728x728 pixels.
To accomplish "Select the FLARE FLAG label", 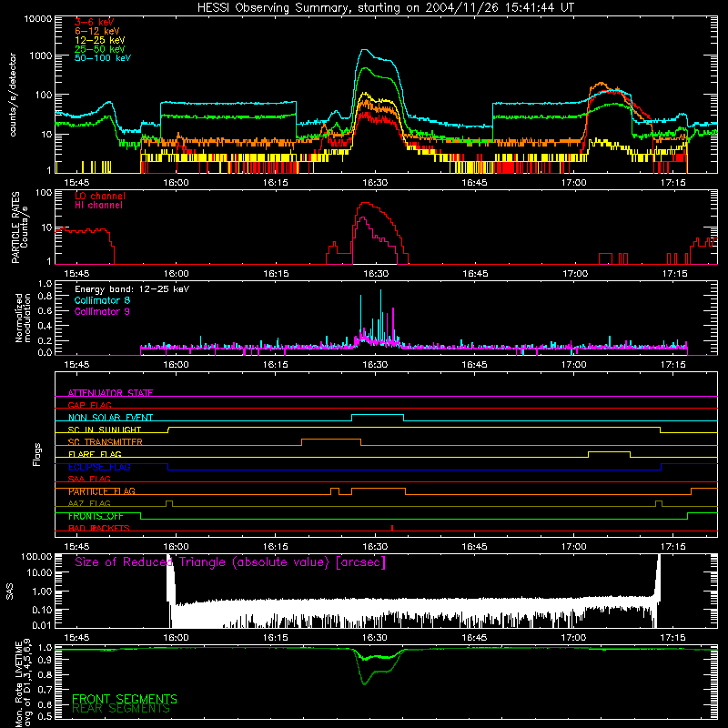I will coord(95,454).
